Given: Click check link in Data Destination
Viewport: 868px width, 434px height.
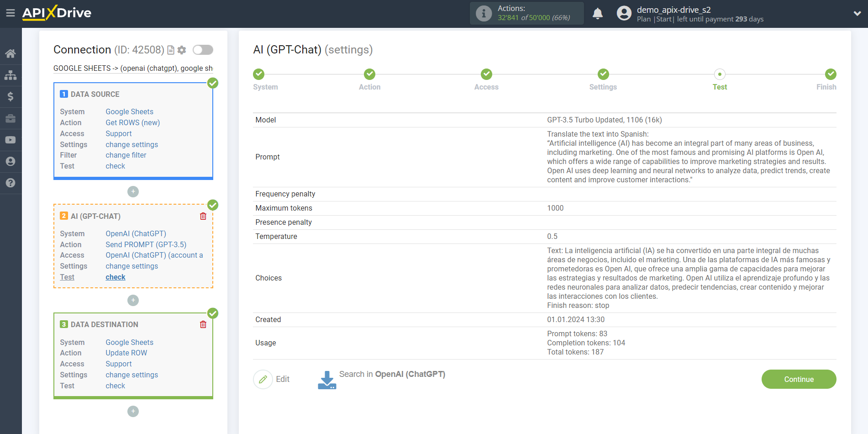Looking at the screenshot, I should pyautogui.click(x=115, y=386).
